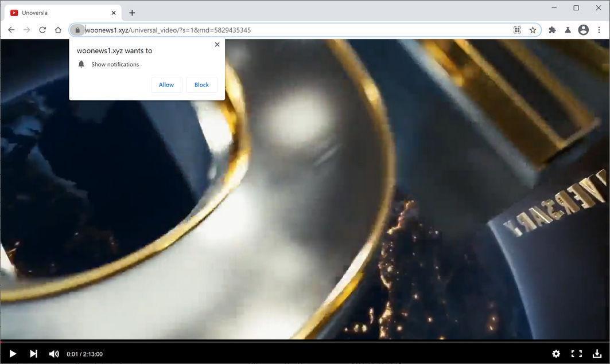Reload the current page
610x364 pixels.
tap(42, 30)
